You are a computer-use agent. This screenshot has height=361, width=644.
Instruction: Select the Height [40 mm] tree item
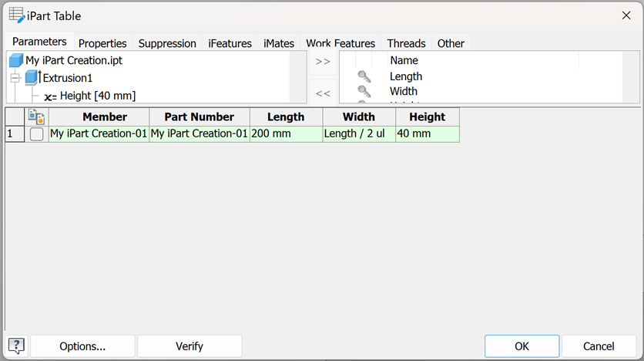coord(98,96)
